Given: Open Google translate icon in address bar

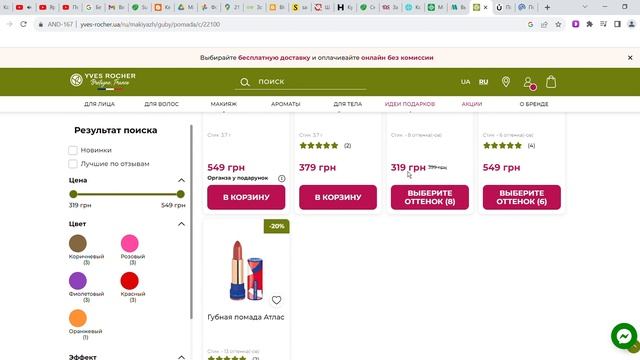Looking at the screenshot, I should point(530,24).
